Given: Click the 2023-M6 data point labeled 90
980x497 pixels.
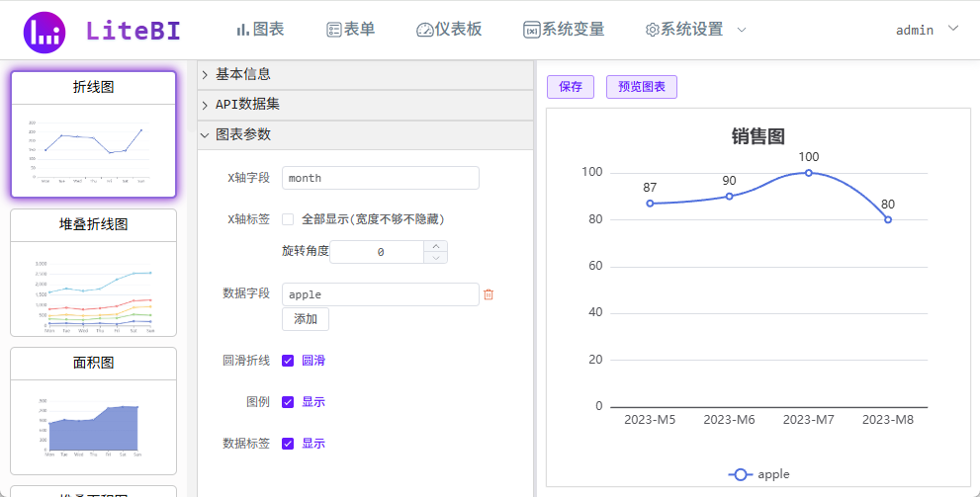Looking at the screenshot, I should pyautogui.click(x=730, y=196).
